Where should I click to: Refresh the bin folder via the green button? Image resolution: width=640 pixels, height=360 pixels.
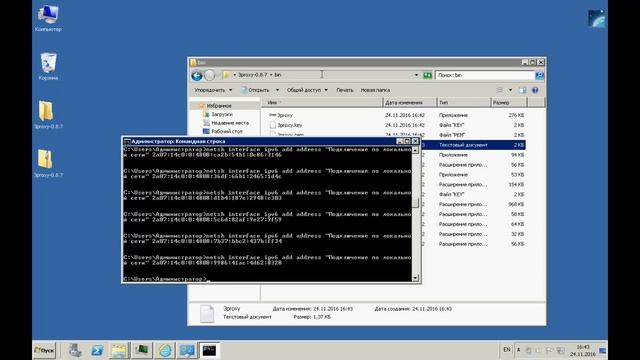pyautogui.click(x=427, y=75)
